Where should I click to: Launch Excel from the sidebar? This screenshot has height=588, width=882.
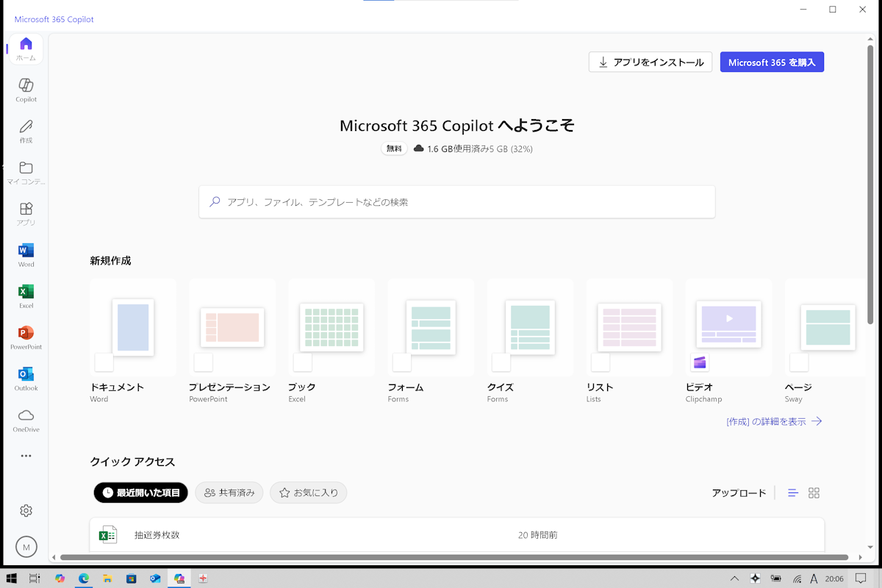26,296
